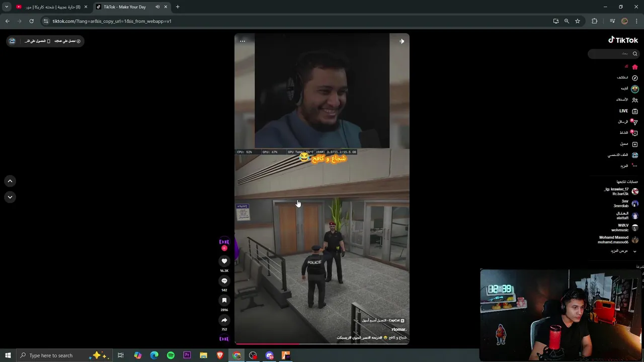Open the LIVE sidebar item
This screenshot has height=362, width=644.
pos(628,111)
